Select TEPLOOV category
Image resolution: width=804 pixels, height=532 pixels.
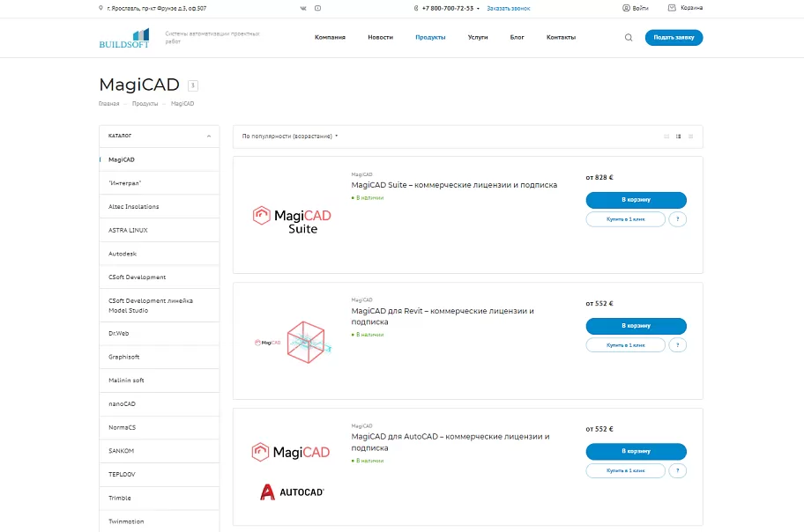(x=159, y=475)
